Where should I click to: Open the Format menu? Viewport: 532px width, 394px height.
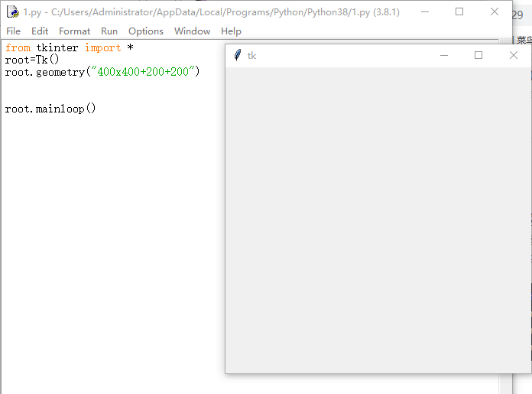point(74,31)
